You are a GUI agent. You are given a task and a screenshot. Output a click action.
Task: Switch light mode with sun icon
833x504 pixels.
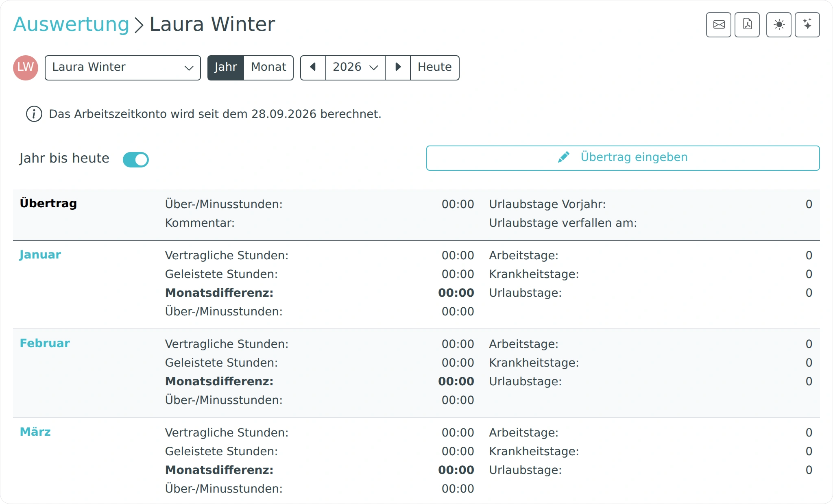pyautogui.click(x=779, y=25)
